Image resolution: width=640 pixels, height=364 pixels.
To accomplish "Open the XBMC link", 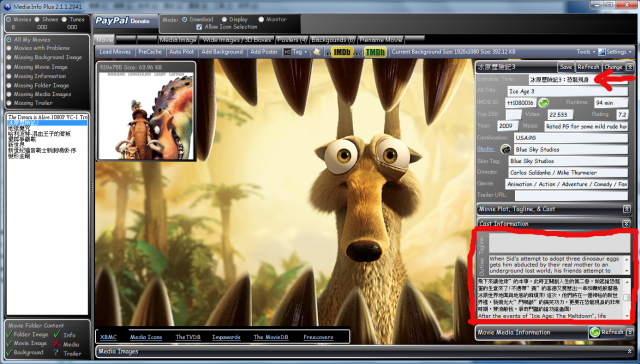I will coord(108,337).
